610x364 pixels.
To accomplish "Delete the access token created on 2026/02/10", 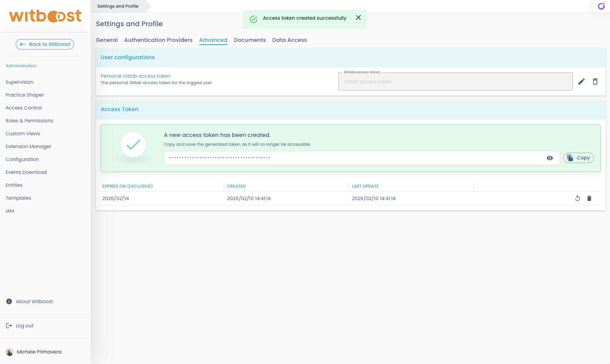I will click(x=589, y=198).
